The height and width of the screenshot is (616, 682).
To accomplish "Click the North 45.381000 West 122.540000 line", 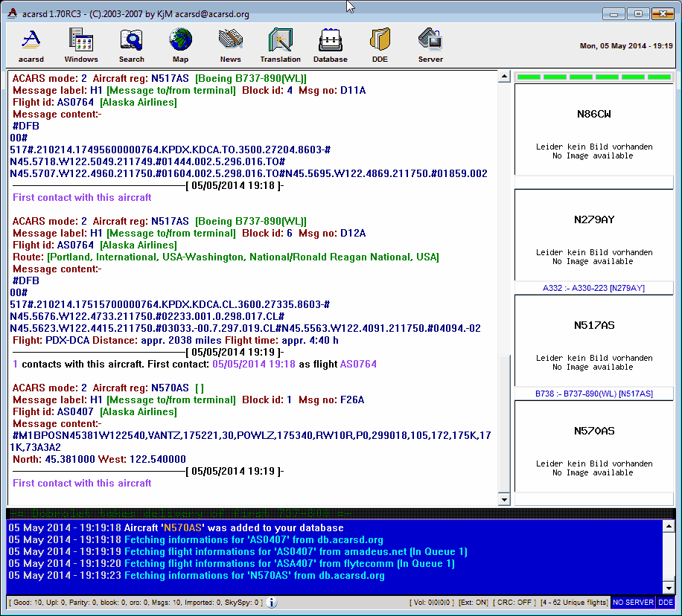I will point(99,459).
